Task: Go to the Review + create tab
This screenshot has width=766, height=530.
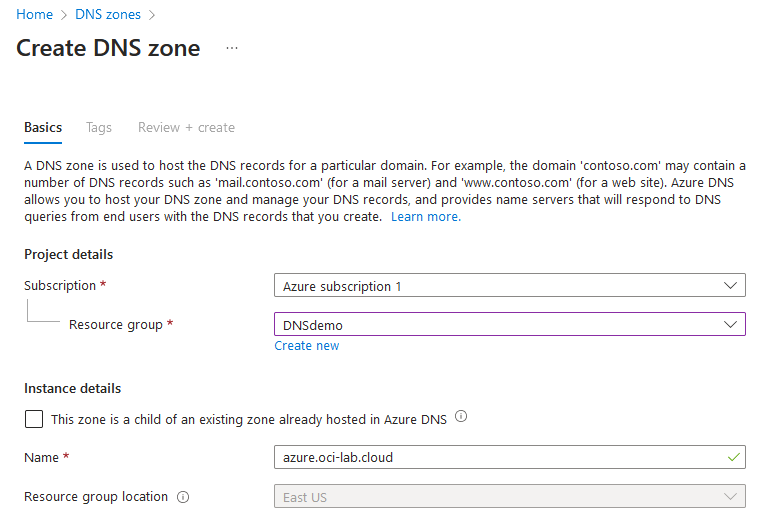Action: pyautogui.click(x=186, y=127)
